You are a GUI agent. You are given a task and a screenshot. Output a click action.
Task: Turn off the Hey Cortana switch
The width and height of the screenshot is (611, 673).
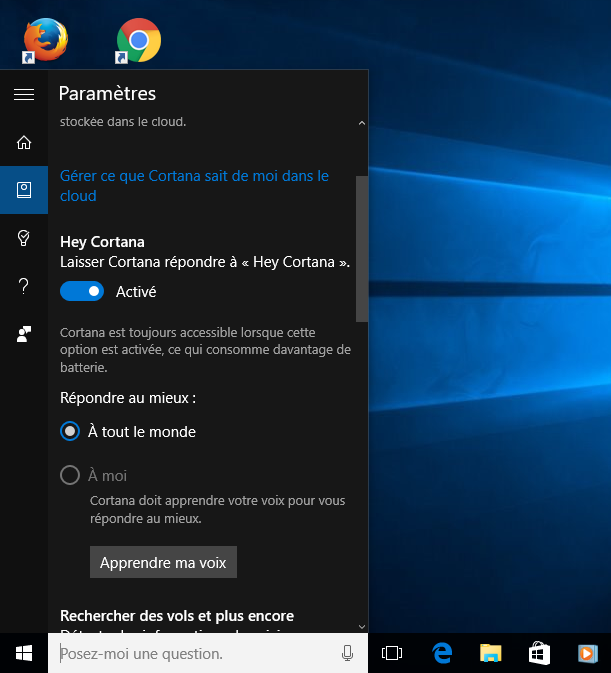click(82, 291)
